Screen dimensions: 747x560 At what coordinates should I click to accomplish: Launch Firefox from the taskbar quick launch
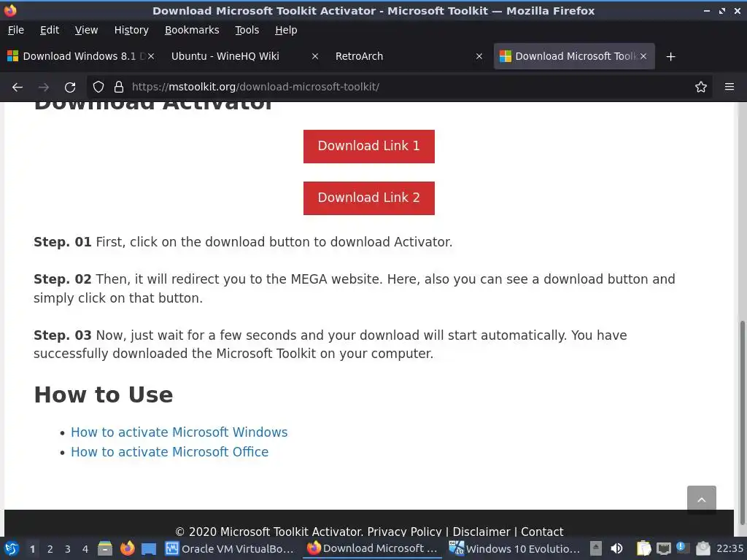pyautogui.click(x=127, y=548)
